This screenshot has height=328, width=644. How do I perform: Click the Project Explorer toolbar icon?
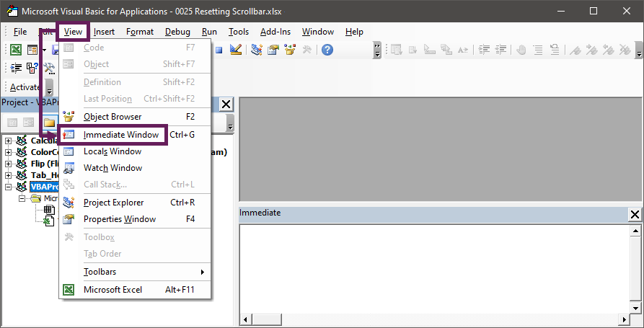257,50
